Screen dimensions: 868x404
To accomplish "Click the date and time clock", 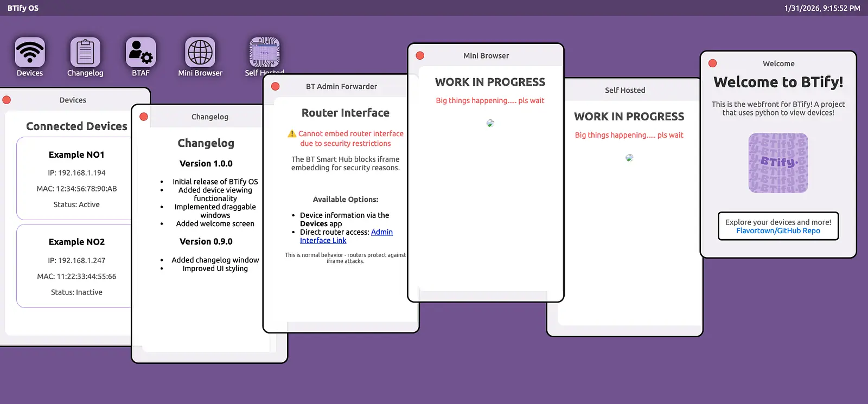I will click(x=822, y=8).
